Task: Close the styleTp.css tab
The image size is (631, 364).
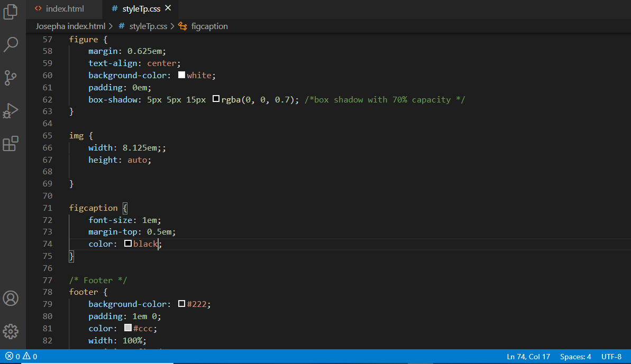Action: [x=168, y=8]
